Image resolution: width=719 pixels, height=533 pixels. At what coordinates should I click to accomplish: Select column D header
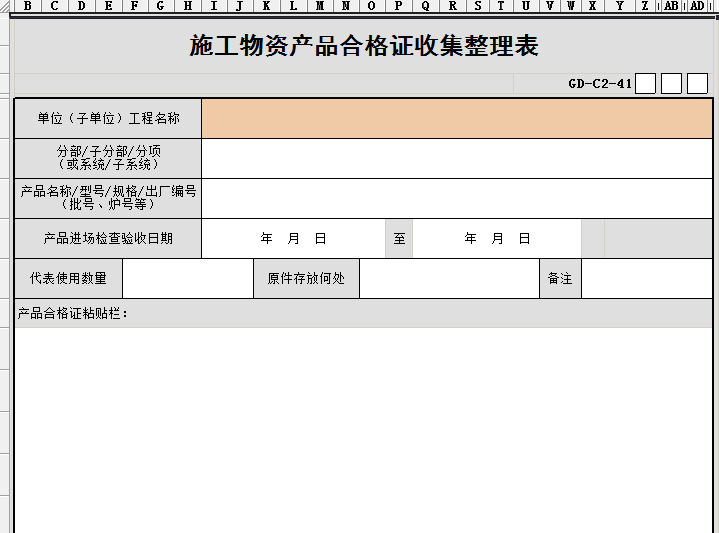click(x=82, y=6)
